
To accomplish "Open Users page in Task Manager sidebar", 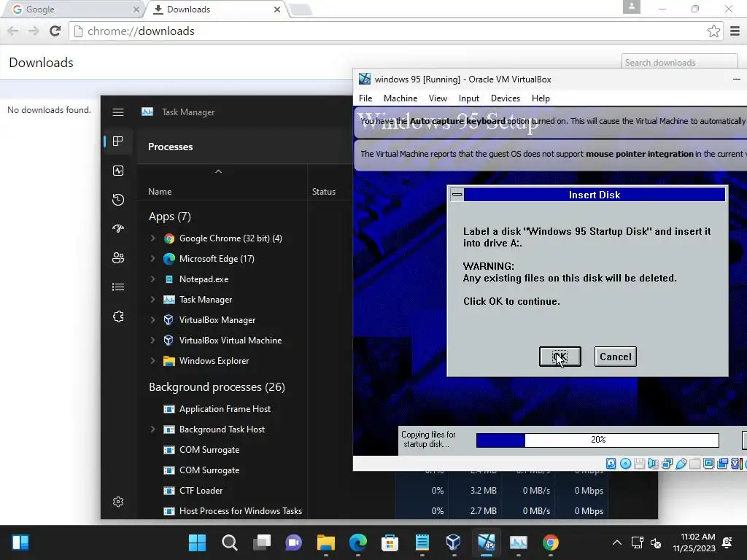I will click(117, 257).
